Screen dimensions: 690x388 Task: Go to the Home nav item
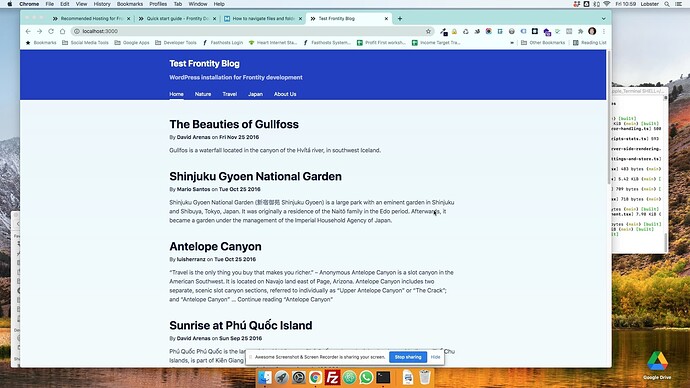pyautogui.click(x=176, y=94)
